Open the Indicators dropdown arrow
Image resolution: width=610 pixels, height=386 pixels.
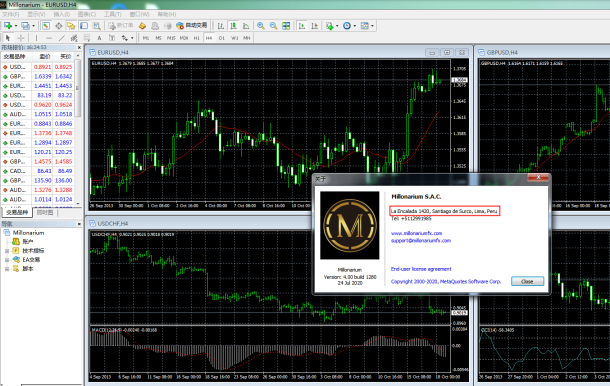[x=337, y=26]
